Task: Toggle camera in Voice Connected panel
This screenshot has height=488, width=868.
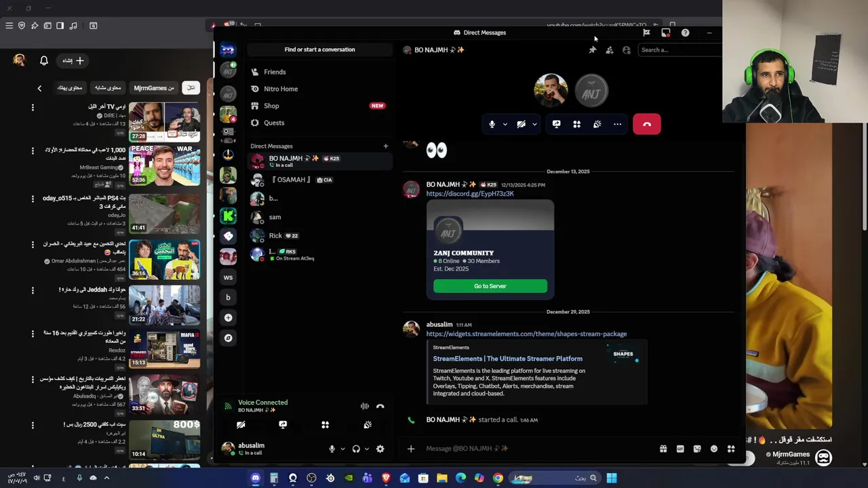Action: pos(241,424)
